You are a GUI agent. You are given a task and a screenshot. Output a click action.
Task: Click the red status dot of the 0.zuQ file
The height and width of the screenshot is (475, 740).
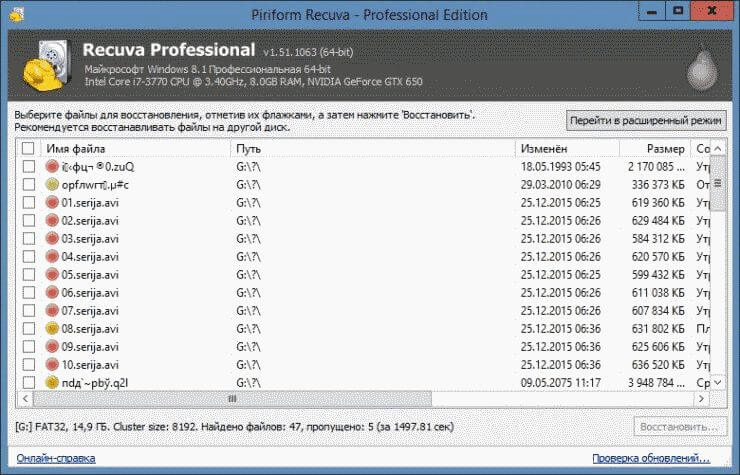pyautogui.click(x=52, y=167)
